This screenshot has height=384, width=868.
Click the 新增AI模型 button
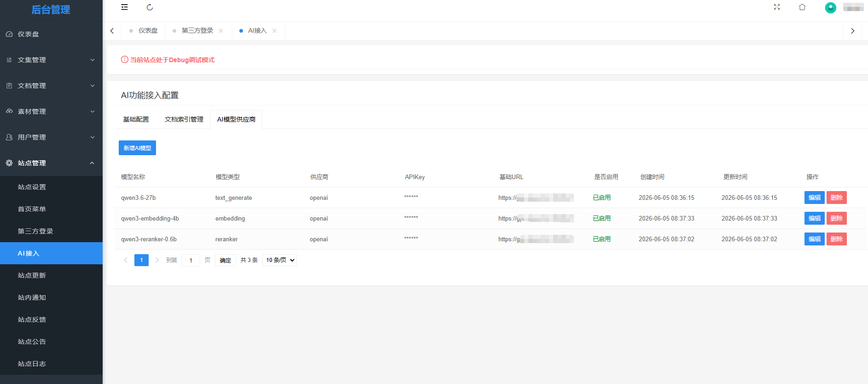coord(137,148)
